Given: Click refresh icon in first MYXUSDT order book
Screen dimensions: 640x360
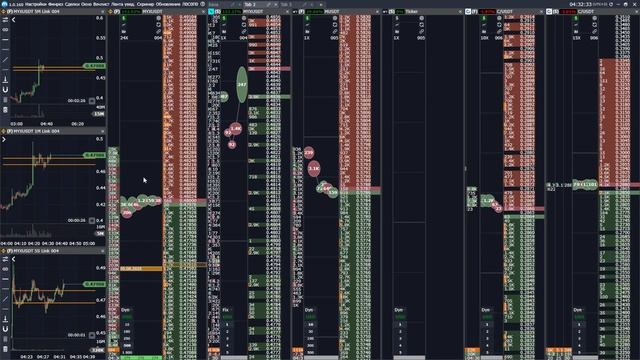Looking at the screenshot, I should [x=158, y=25].
